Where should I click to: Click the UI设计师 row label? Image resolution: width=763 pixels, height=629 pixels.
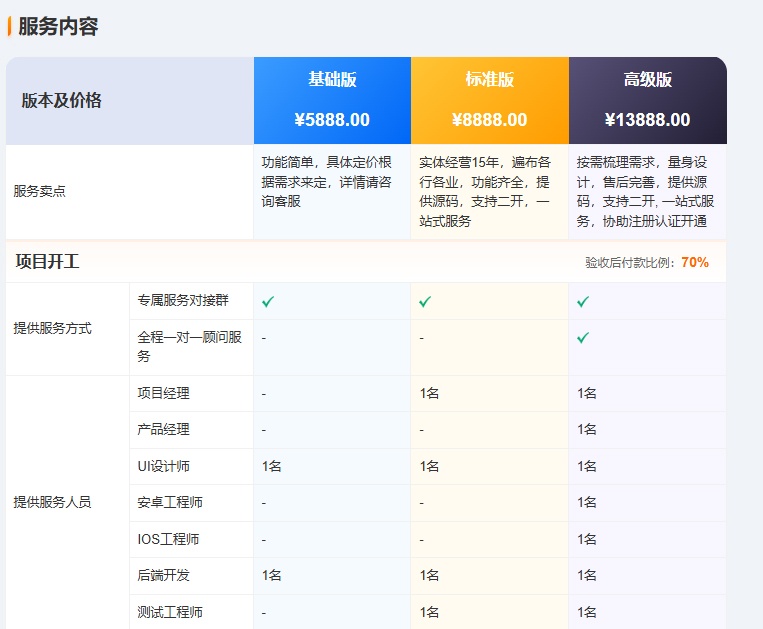point(164,466)
